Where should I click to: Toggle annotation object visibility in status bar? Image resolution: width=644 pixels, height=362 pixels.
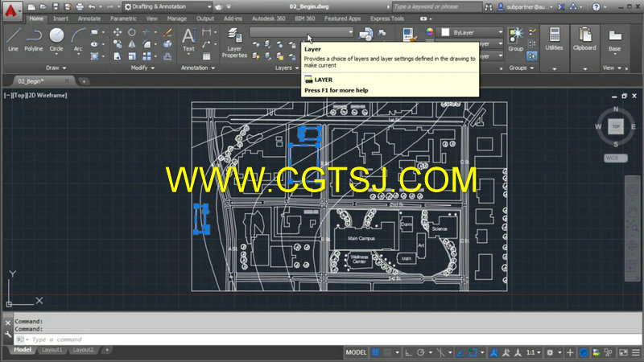pos(494,352)
